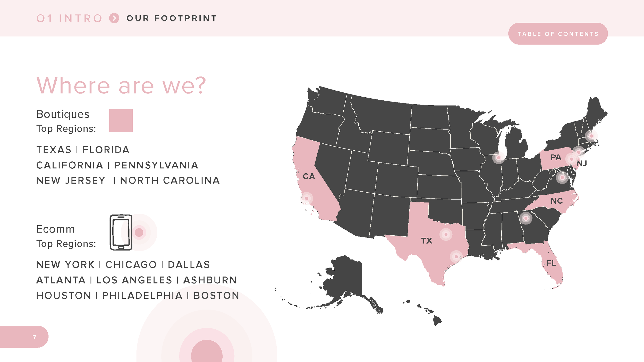Click the Atlanta marker in Georgia
The width and height of the screenshot is (644, 362).
526,218
